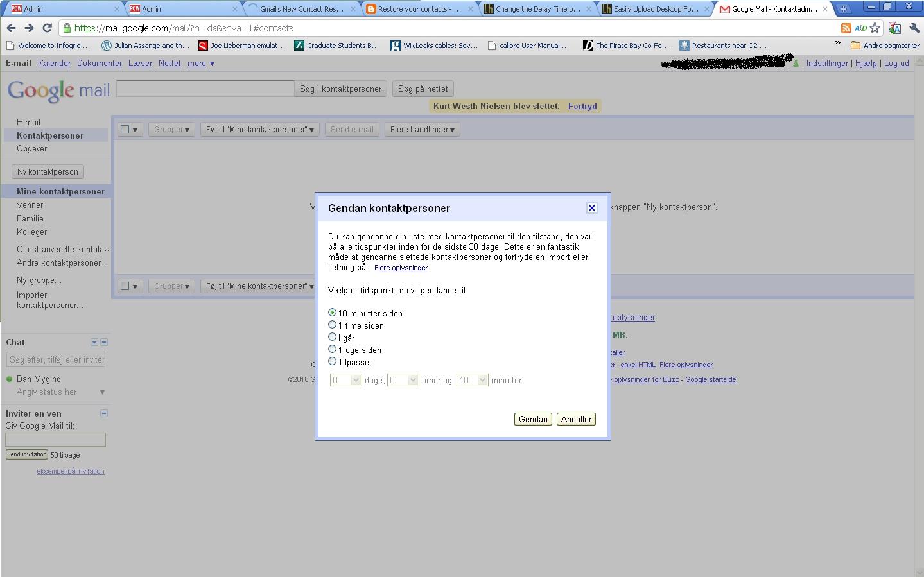Select the "Tilpasset" custom time option
924x577 pixels.
pyautogui.click(x=332, y=361)
